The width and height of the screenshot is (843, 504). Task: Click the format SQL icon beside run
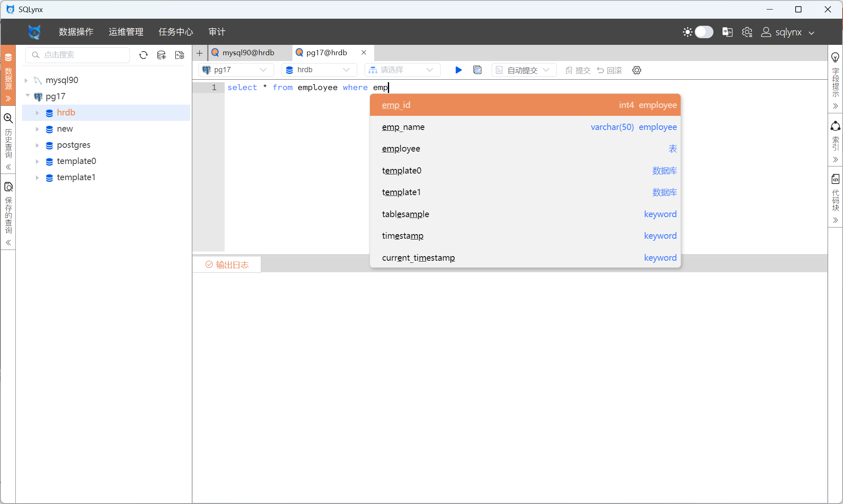(x=478, y=70)
